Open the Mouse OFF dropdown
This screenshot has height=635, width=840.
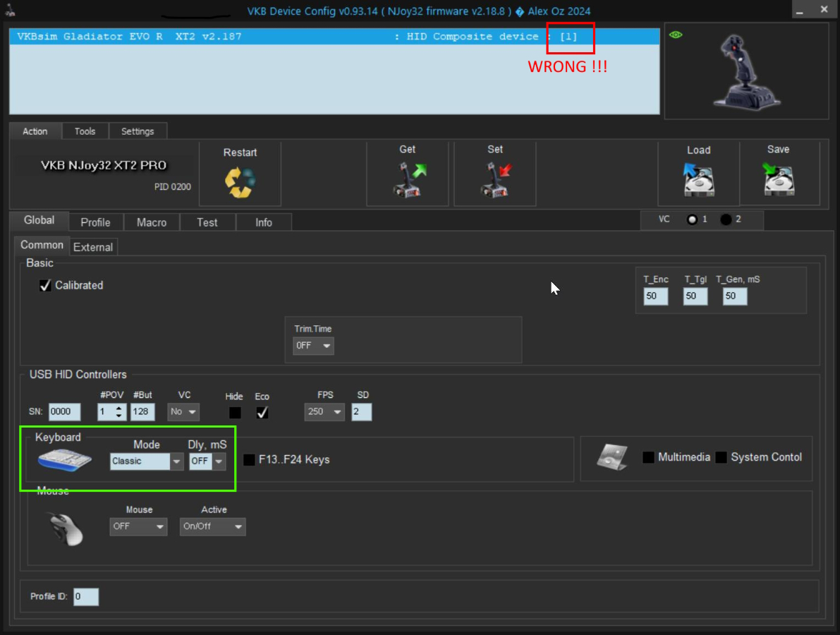(x=138, y=526)
